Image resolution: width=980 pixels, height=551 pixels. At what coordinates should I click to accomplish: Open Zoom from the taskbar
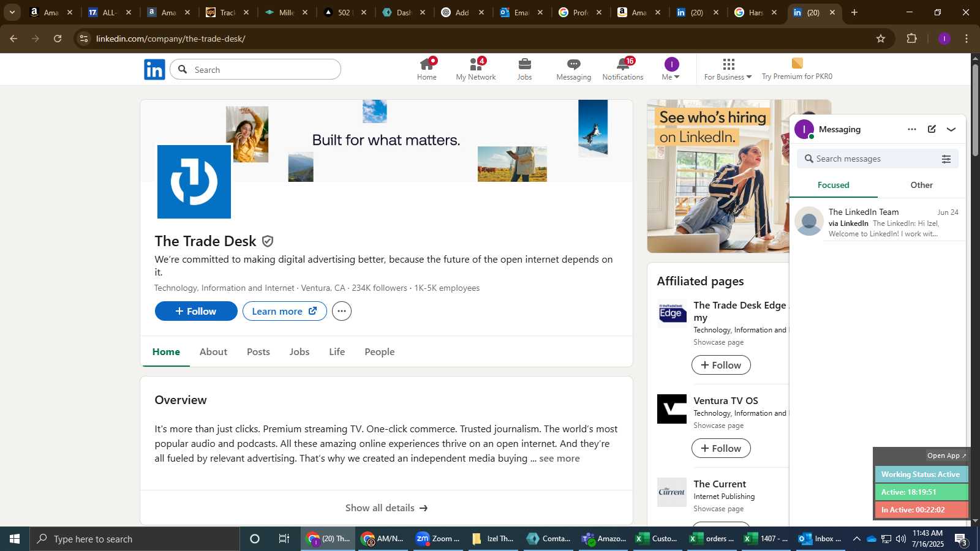[x=438, y=539]
